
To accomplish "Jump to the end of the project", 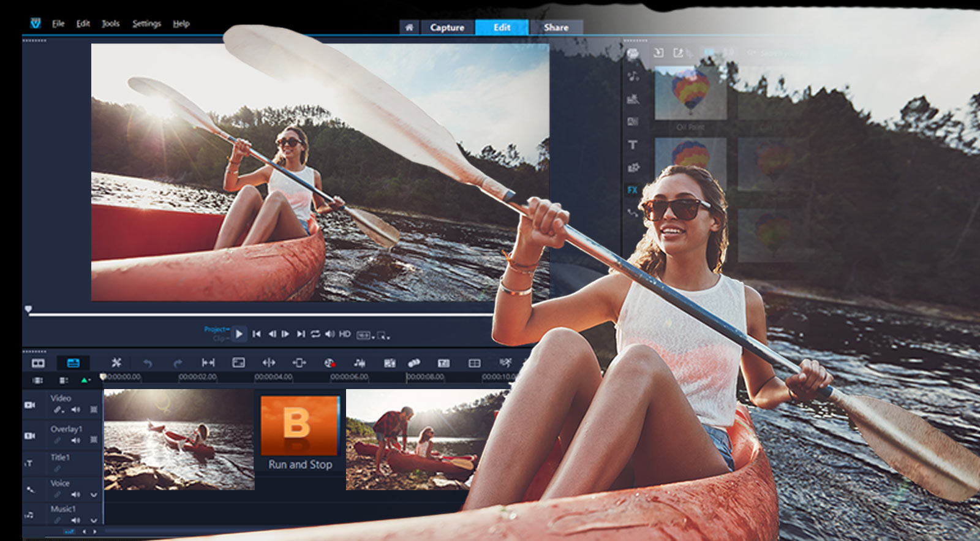I will click(x=300, y=334).
